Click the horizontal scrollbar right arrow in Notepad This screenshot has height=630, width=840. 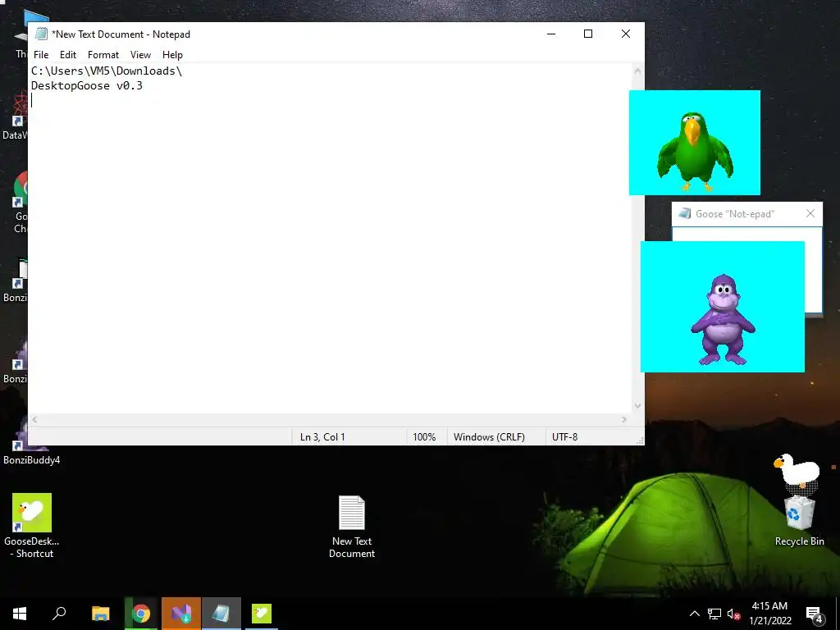coord(624,419)
